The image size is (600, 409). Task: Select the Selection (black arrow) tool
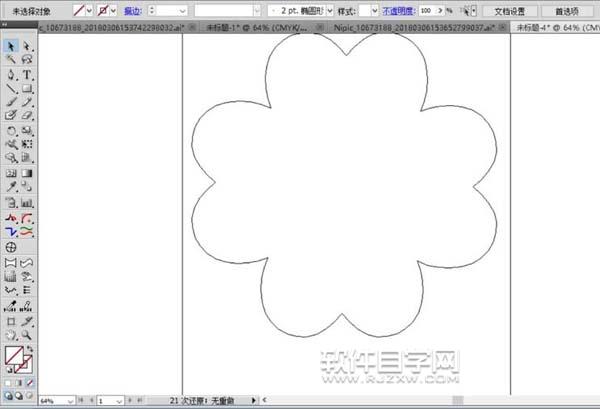pos(11,46)
